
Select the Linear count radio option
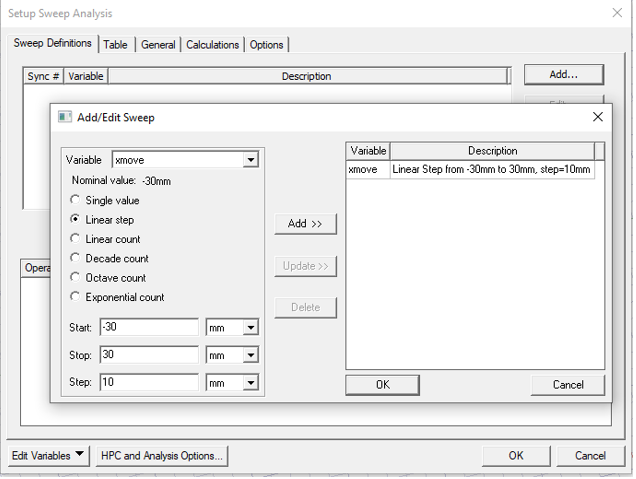pyautogui.click(x=76, y=239)
